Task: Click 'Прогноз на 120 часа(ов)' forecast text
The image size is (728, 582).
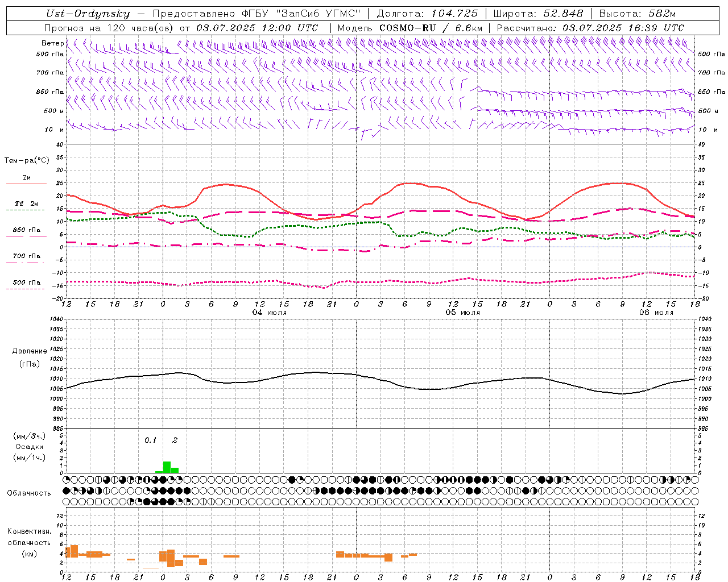Action: pyautogui.click(x=110, y=28)
